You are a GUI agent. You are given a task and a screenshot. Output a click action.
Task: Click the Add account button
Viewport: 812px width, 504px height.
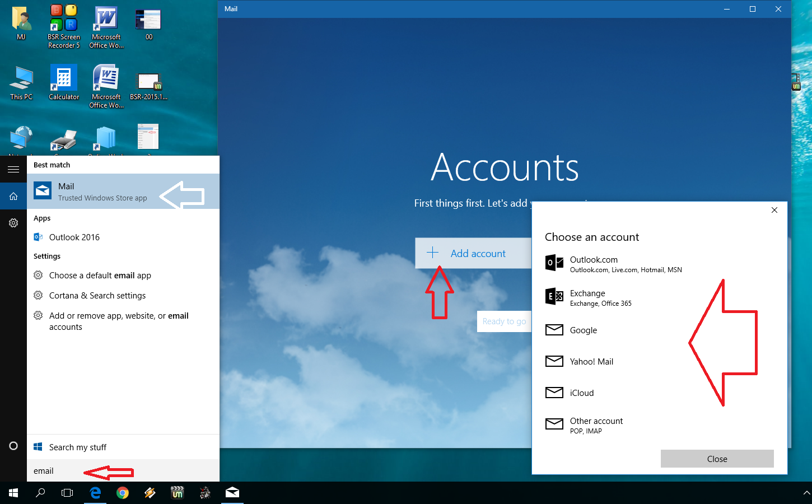point(472,253)
